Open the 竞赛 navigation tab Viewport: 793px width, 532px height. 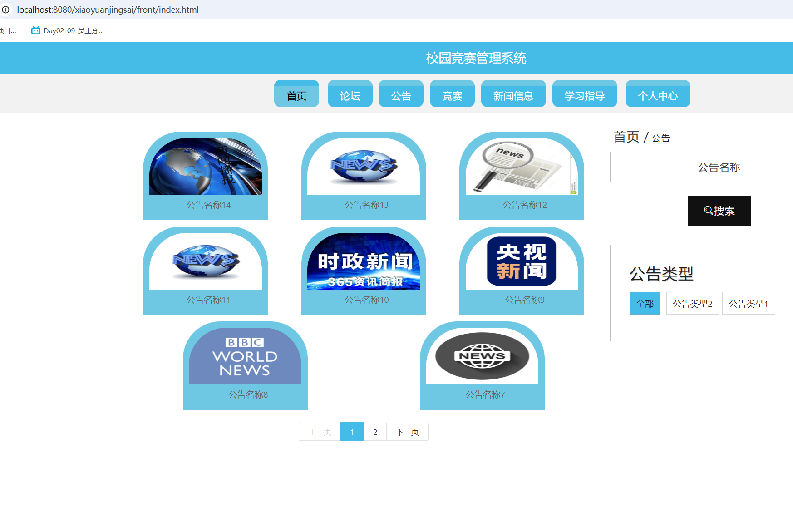tap(452, 94)
